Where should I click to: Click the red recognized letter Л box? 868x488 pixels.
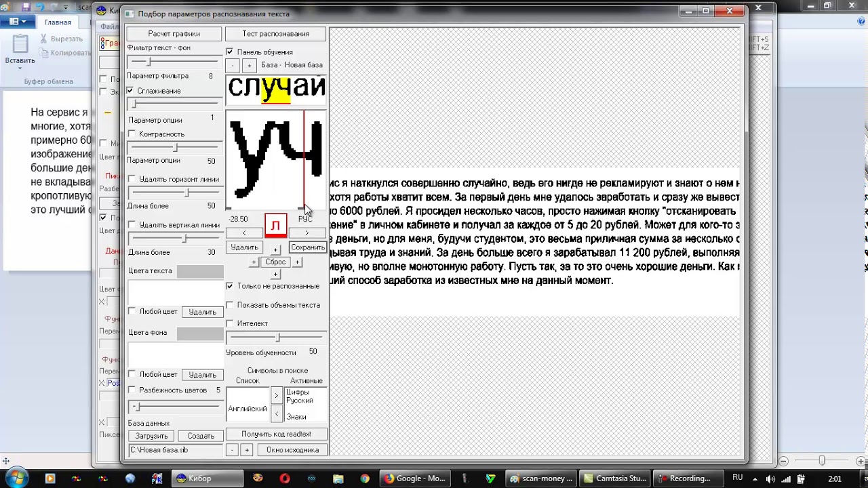pyautogui.click(x=275, y=226)
